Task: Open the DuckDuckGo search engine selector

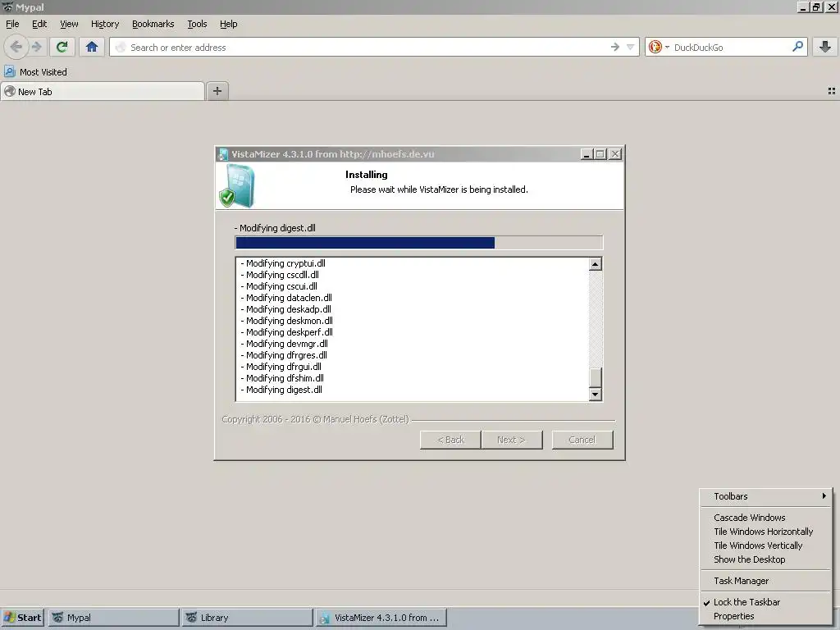Action: (659, 47)
